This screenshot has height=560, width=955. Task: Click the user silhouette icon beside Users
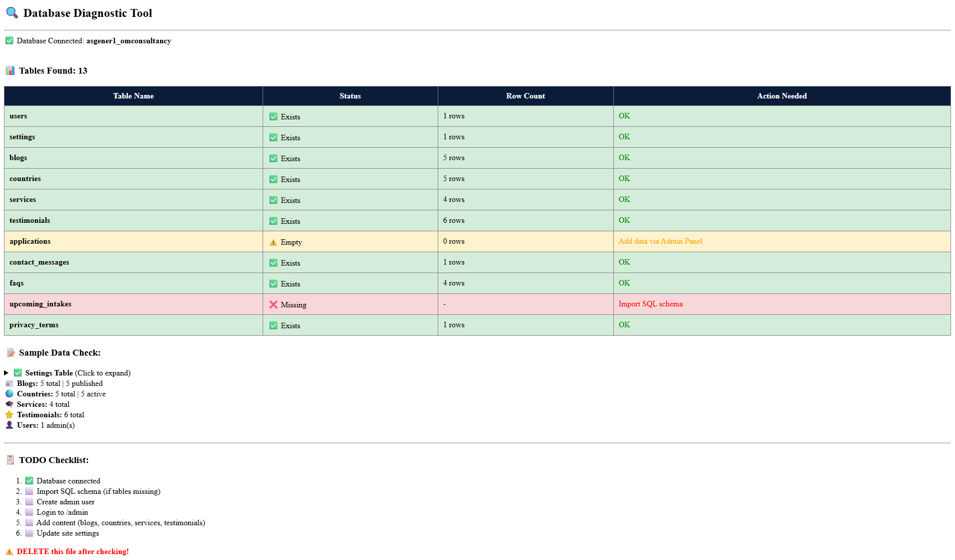[x=9, y=425]
